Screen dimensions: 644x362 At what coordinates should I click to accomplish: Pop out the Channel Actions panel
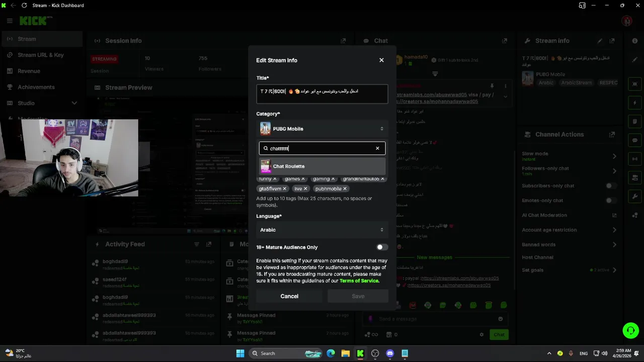point(612,135)
